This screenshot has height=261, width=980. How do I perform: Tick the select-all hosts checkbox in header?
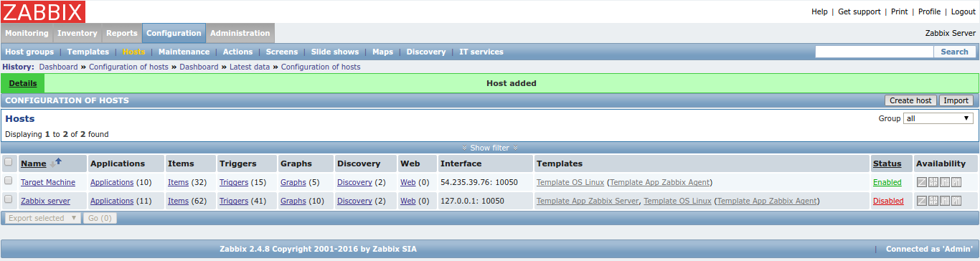(9, 162)
